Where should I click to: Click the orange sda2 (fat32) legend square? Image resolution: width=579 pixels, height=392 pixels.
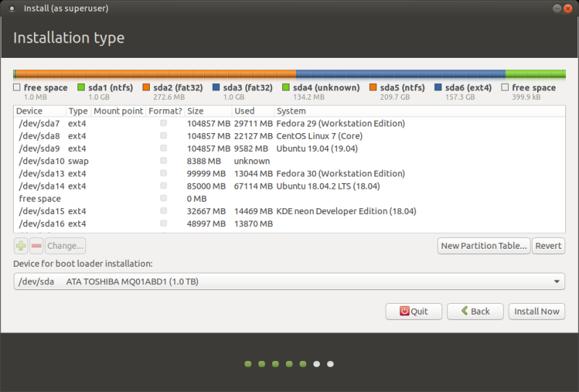pos(146,88)
